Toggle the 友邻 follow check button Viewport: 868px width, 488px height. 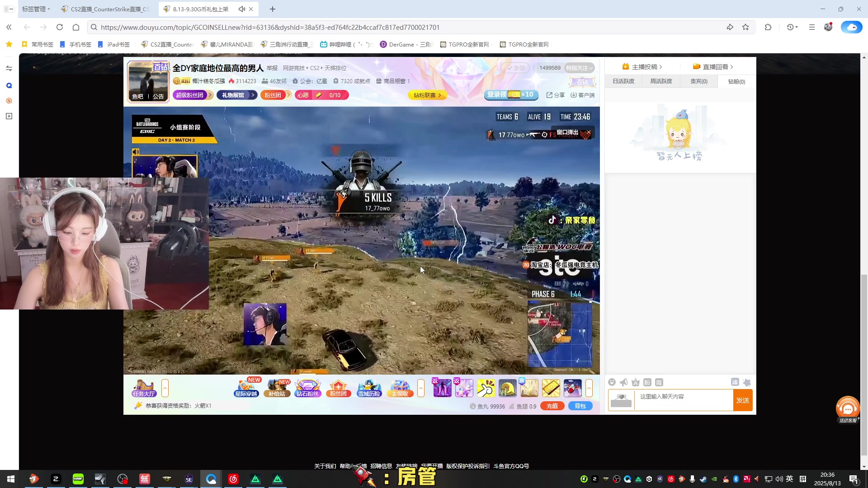coord(515,68)
